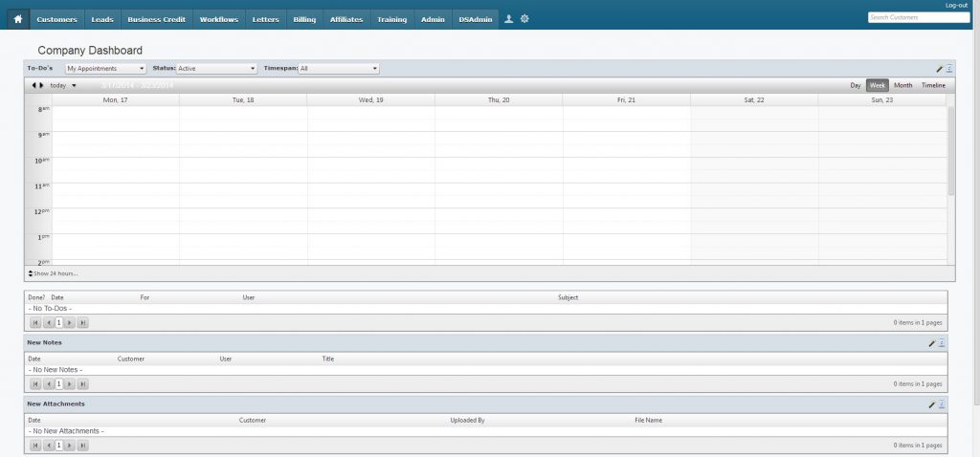Go to the Home dashboard icon

click(x=17, y=19)
